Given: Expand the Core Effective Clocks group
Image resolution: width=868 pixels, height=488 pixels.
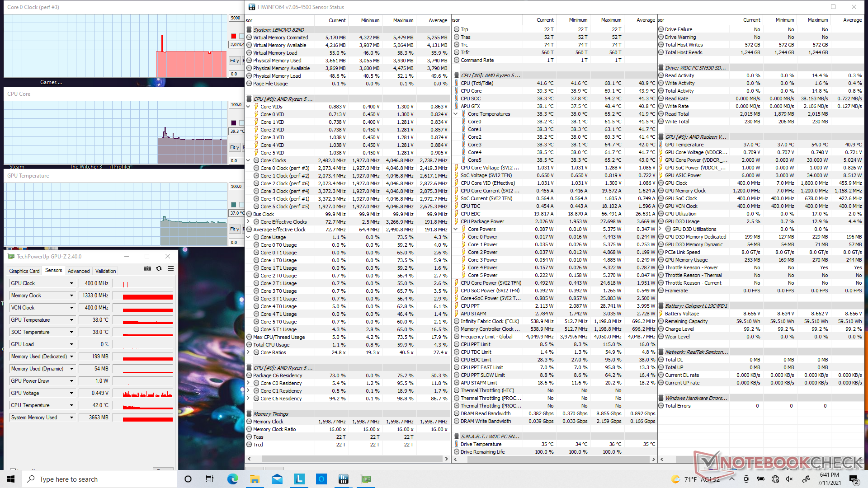Looking at the screenshot, I should (248, 222).
